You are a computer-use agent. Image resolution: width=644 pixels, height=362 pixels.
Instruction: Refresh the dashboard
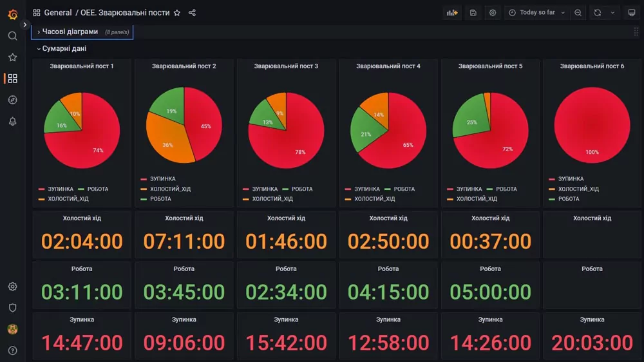(598, 13)
